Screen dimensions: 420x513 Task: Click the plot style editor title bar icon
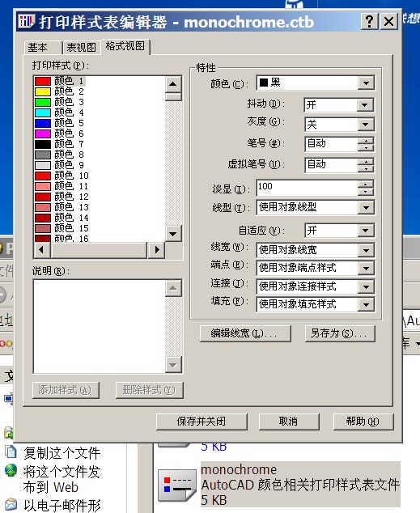pos(26,21)
